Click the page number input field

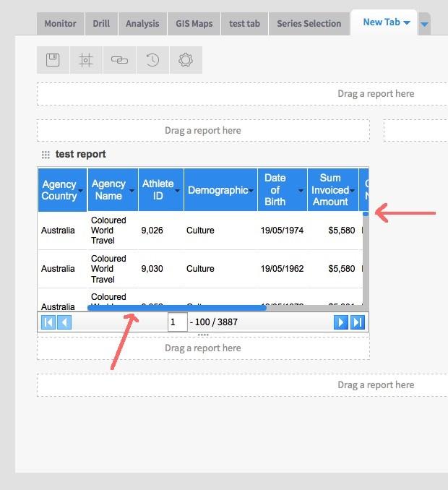177,322
